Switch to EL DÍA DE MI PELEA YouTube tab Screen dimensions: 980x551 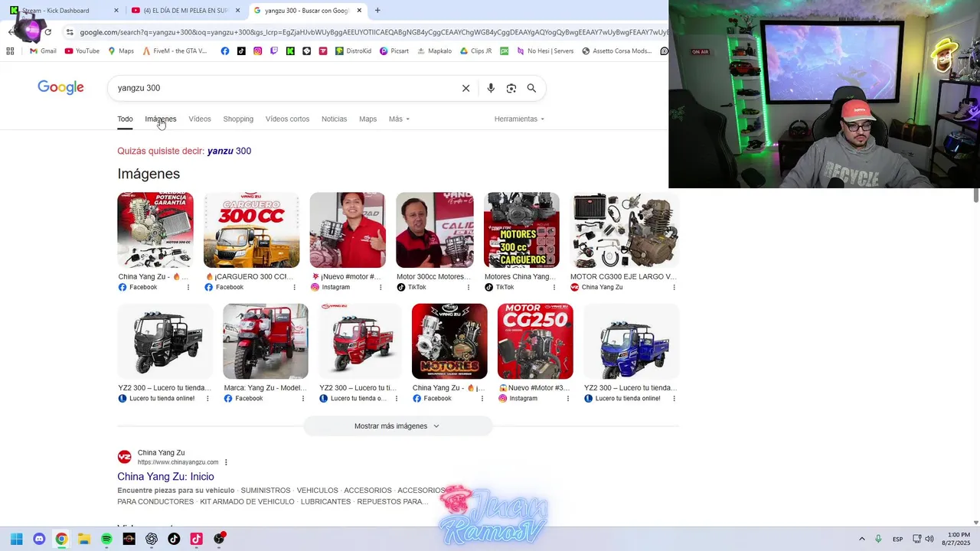coord(185,10)
